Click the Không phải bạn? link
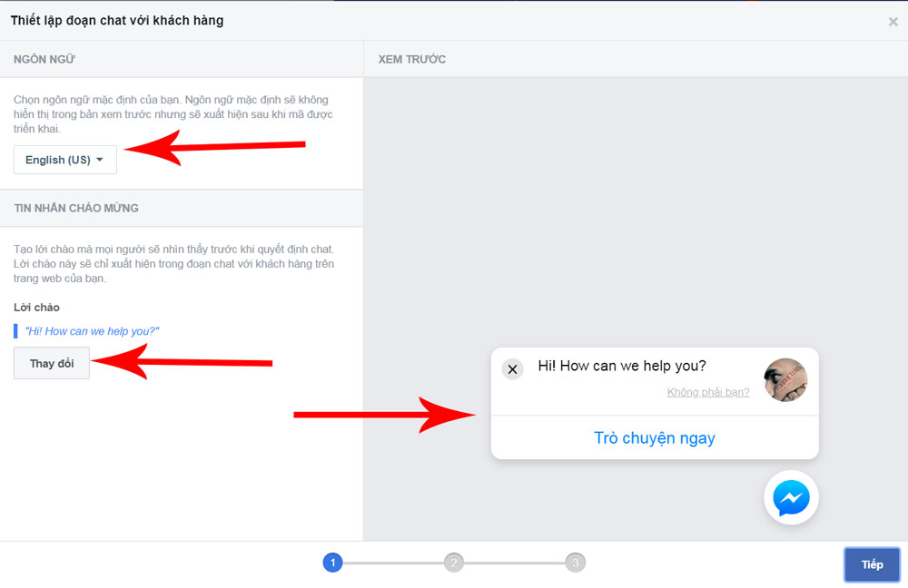Screen dimensions: 908x588 (708, 392)
